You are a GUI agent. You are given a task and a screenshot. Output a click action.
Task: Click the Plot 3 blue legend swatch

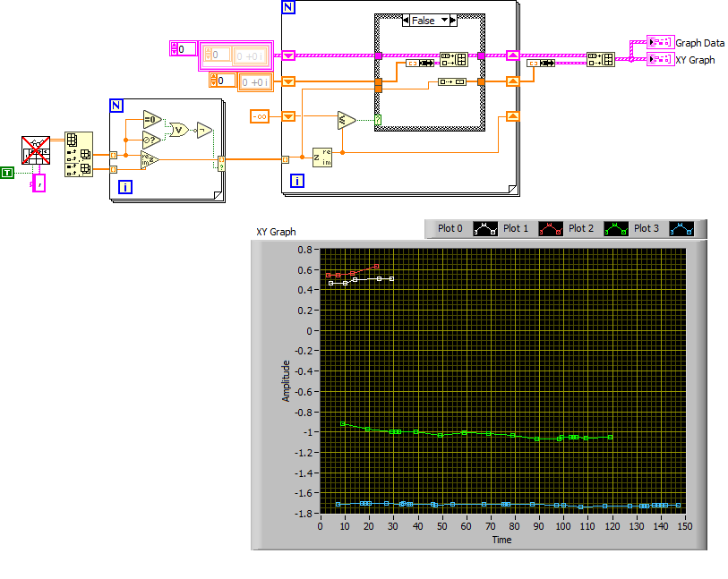coord(681,229)
